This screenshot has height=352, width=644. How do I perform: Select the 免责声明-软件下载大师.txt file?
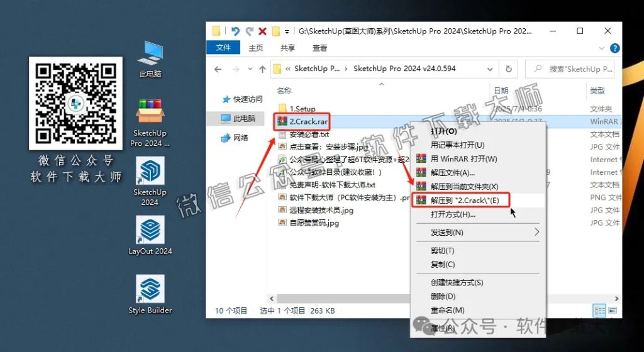coord(327,185)
